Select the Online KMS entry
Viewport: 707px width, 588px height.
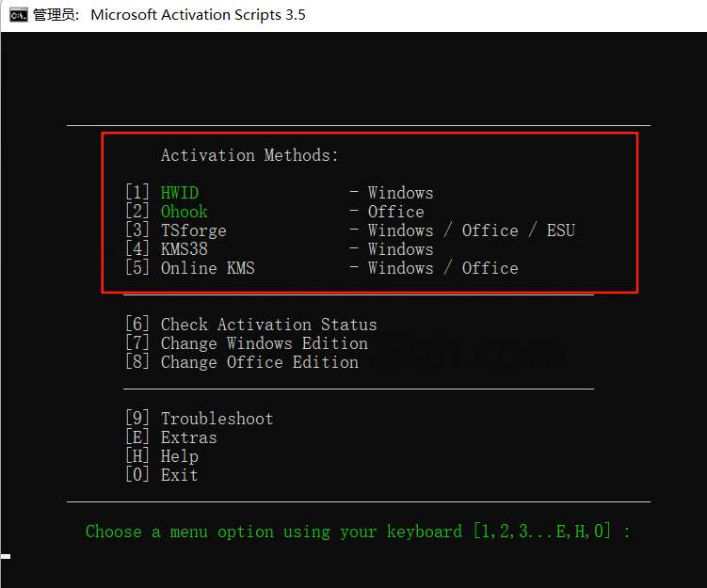207,268
